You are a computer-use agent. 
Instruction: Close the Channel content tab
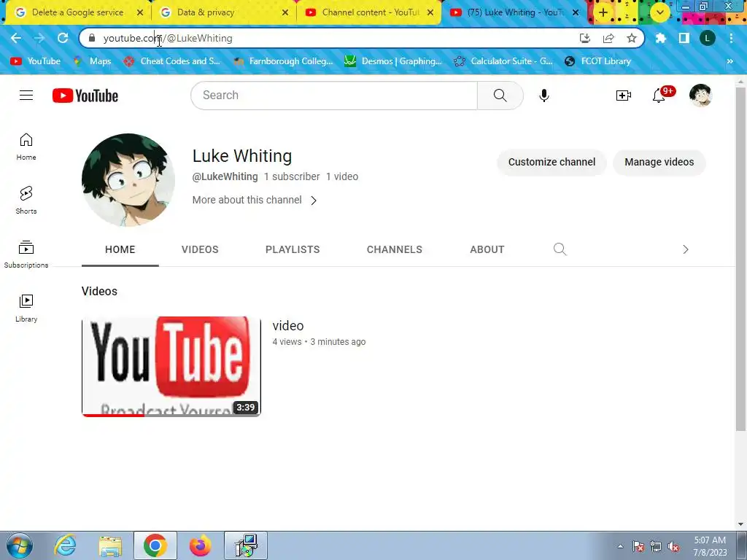click(x=430, y=12)
